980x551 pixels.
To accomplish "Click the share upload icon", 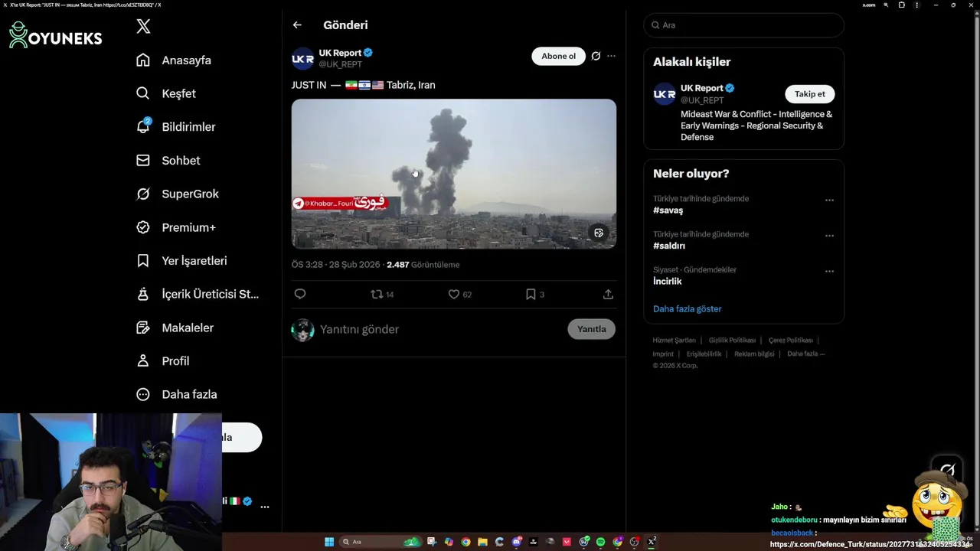I will point(608,294).
